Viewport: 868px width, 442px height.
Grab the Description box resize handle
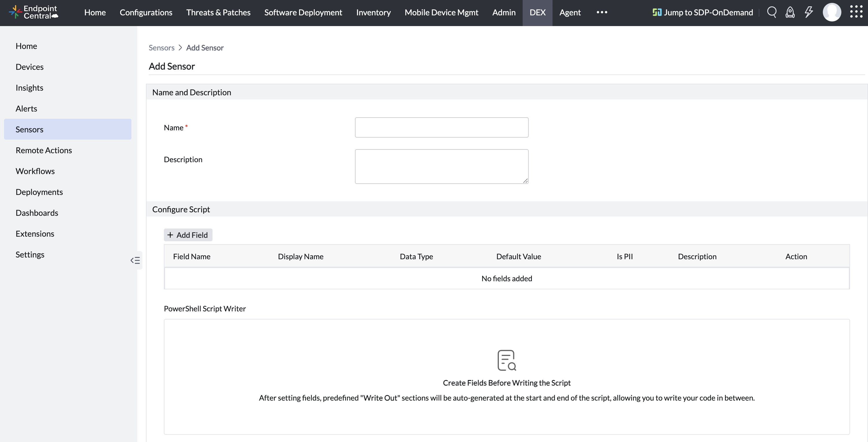point(525,181)
